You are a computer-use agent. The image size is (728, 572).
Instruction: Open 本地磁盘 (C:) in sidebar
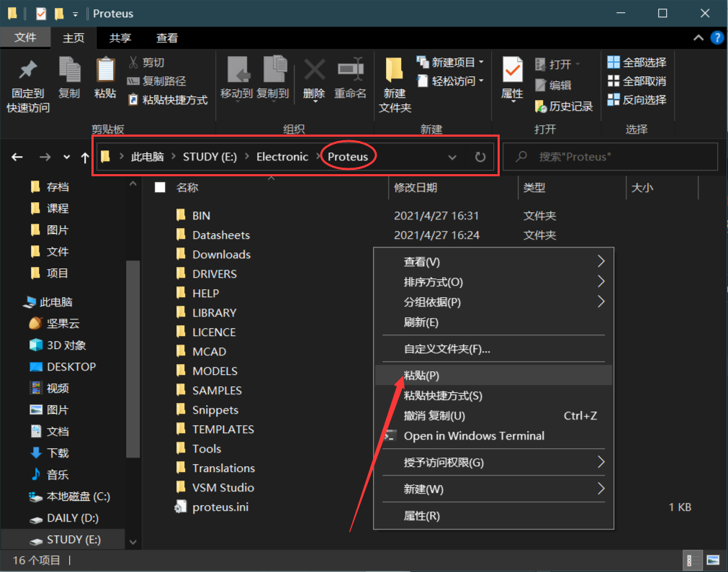point(70,496)
